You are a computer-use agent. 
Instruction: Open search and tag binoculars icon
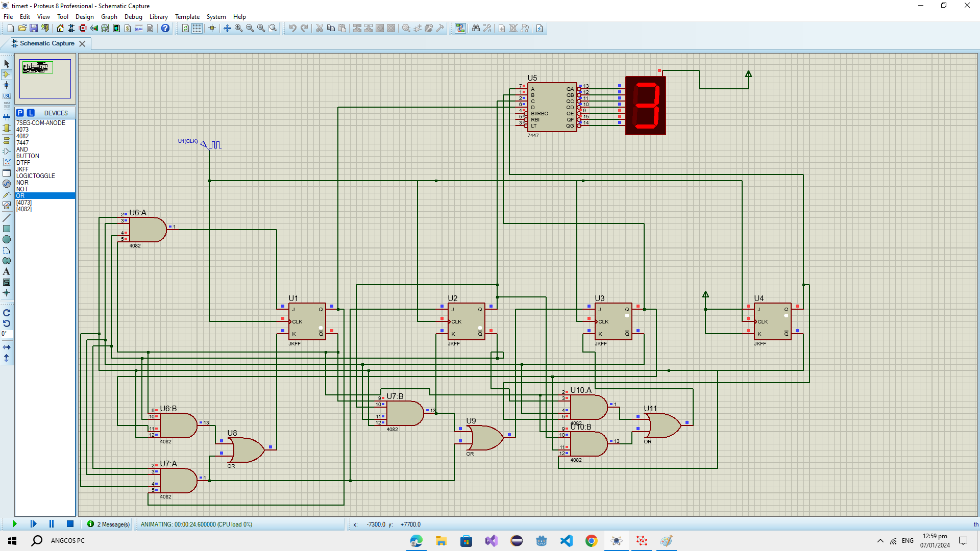click(476, 28)
